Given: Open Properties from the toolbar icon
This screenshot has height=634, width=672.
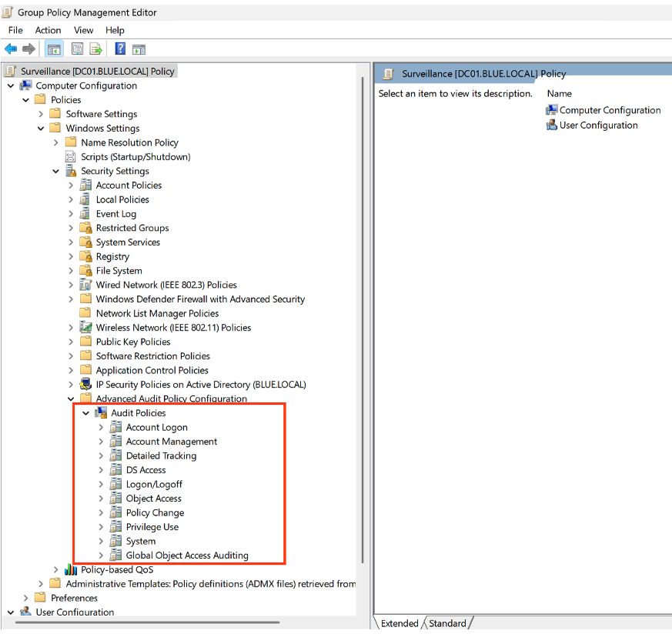Looking at the screenshot, I should (x=77, y=49).
